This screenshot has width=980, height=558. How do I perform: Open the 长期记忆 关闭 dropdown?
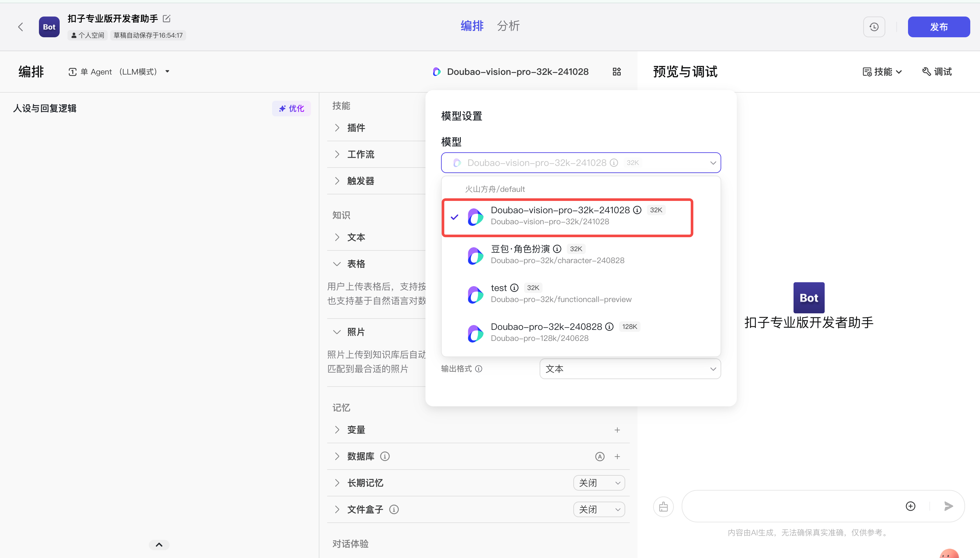(x=599, y=483)
